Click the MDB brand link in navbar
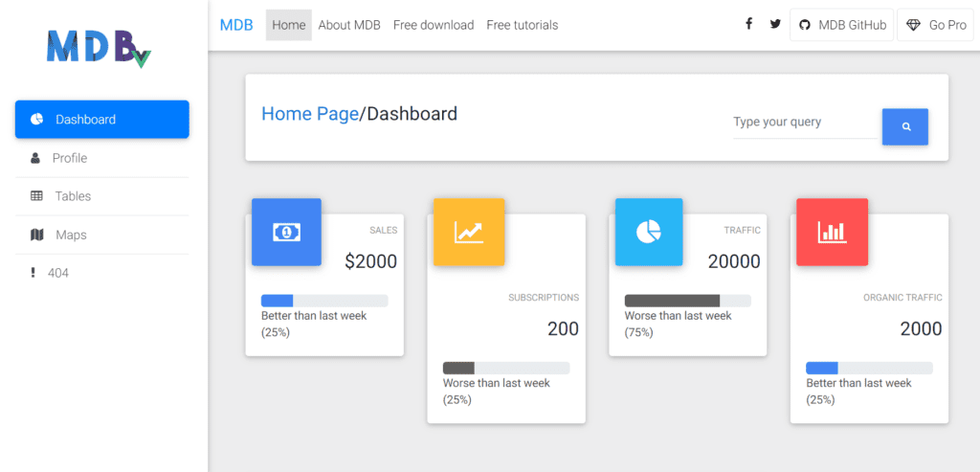The height and width of the screenshot is (472, 980). click(236, 25)
